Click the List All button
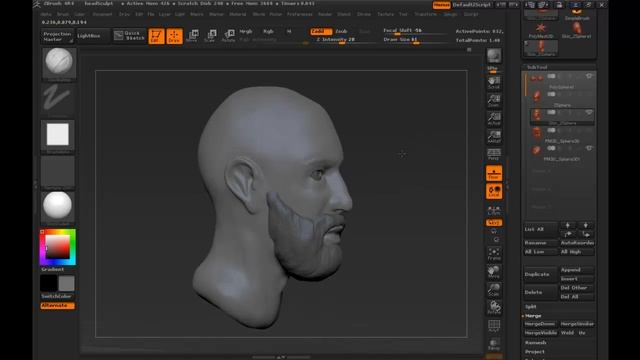Viewport: 640px width, 360px height. coord(540,230)
